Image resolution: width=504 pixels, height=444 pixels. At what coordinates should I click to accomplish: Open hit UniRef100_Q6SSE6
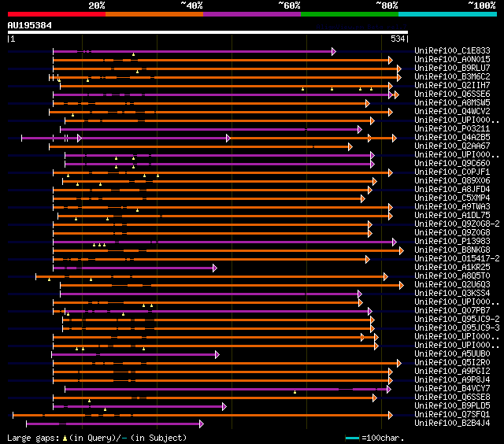452,94
